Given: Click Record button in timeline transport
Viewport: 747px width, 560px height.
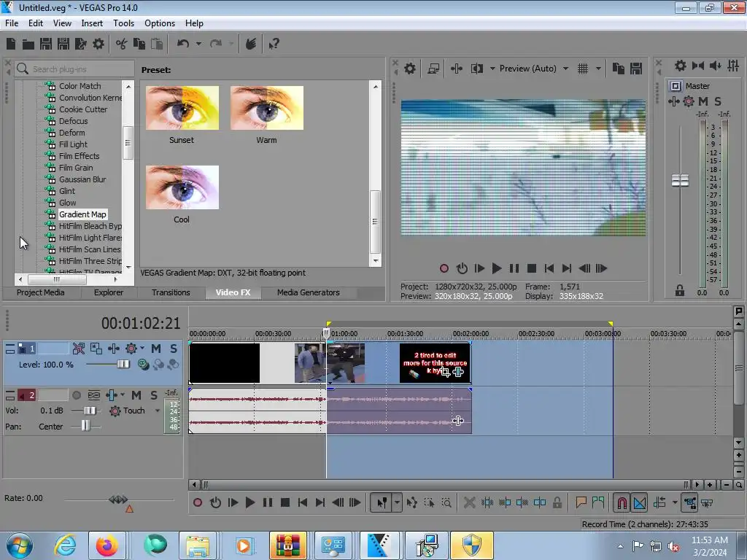Looking at the screenshot, I should click(197, 502).
